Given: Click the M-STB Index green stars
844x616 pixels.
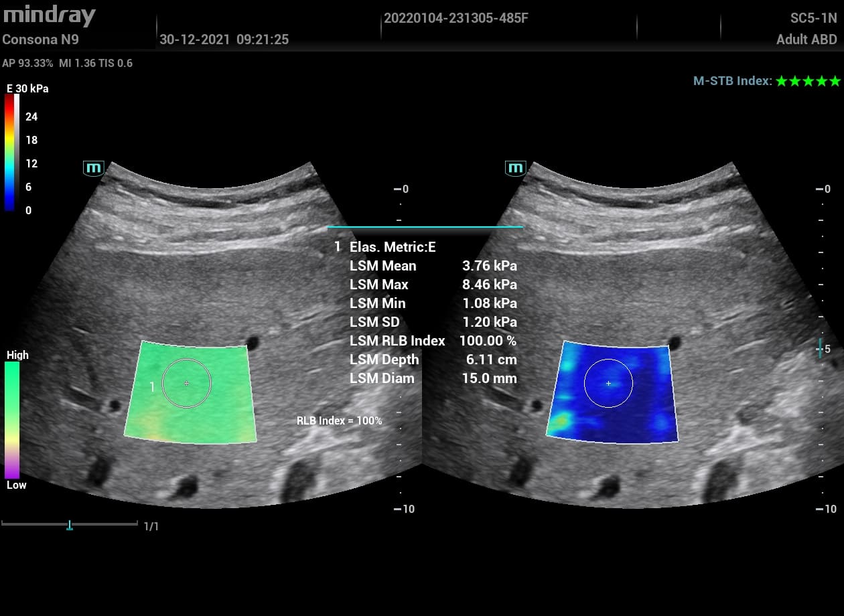Looking at the screenshot, I should point(807,81).
